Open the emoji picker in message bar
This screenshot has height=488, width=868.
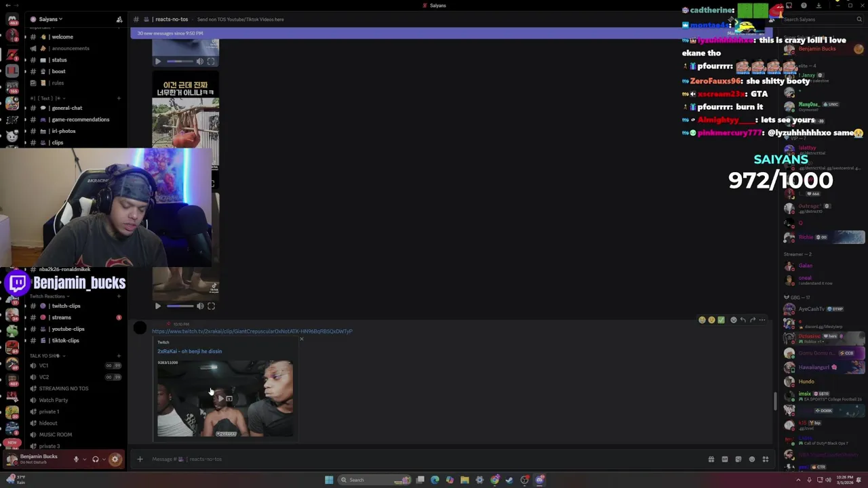(x=752, y=460)
